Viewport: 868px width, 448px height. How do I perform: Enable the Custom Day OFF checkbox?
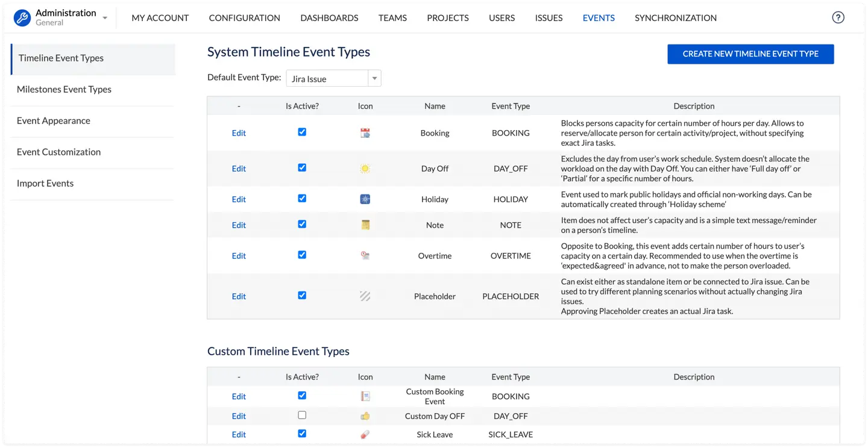coord(302,415)
